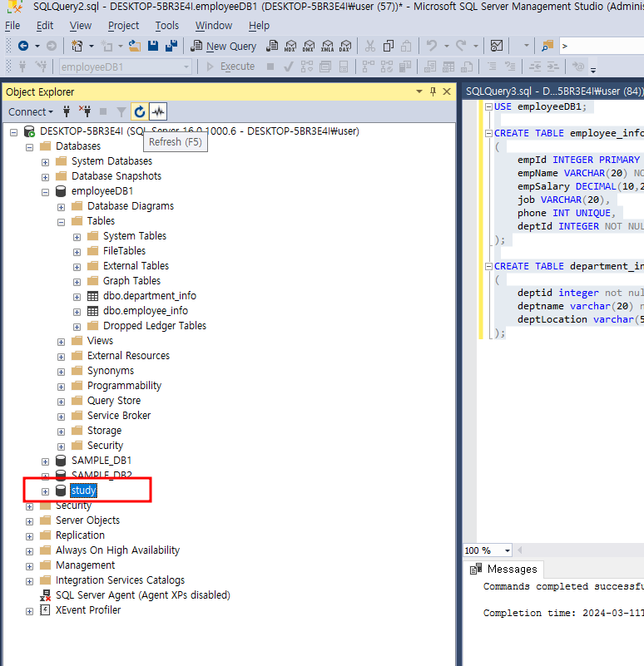Screen dimensions: 644x666
Task: Select SQL Server Agent node
Action: pyautogui.click(x=143, y=595)
